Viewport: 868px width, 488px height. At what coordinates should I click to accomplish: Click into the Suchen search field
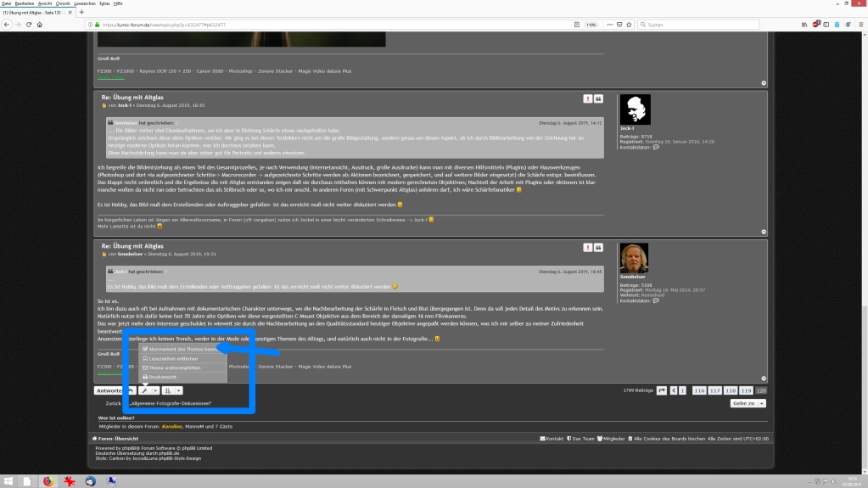(698, 25)
